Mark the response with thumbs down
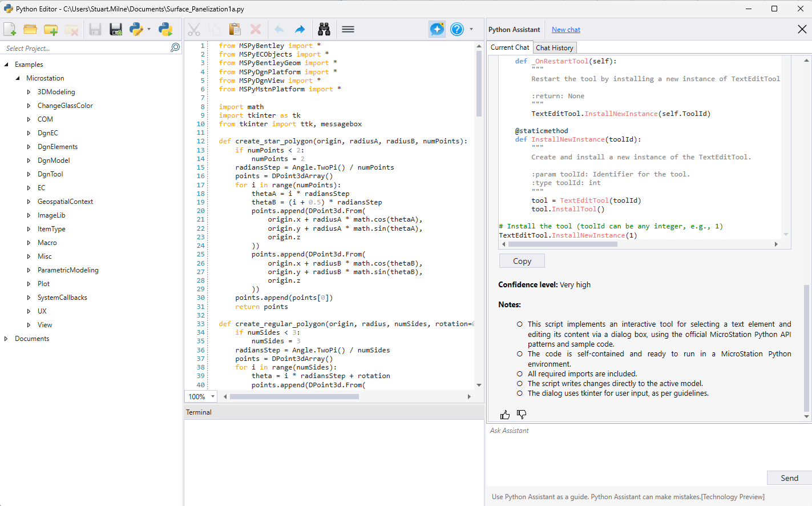Viewport: 812px width, 506px height. (x=522, y=415)
